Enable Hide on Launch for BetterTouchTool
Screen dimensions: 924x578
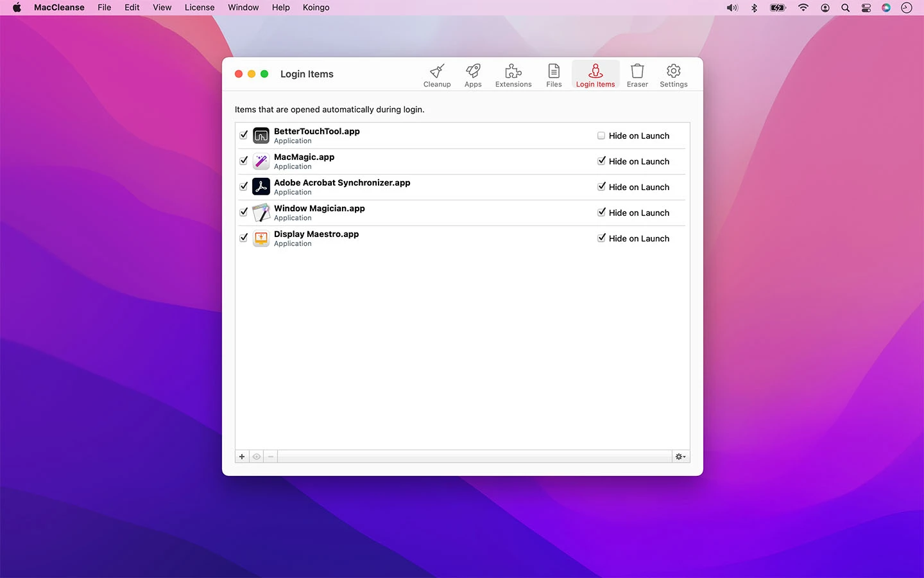click(601, 136)
